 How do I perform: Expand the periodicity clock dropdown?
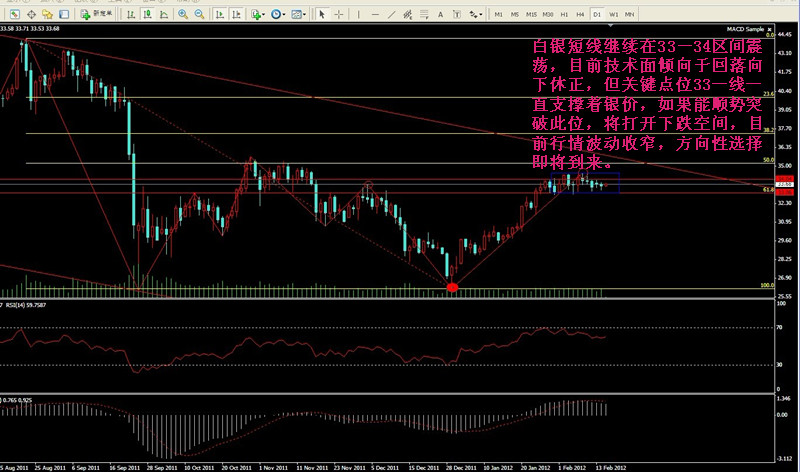pyautogui.click(x=277, y=14)
